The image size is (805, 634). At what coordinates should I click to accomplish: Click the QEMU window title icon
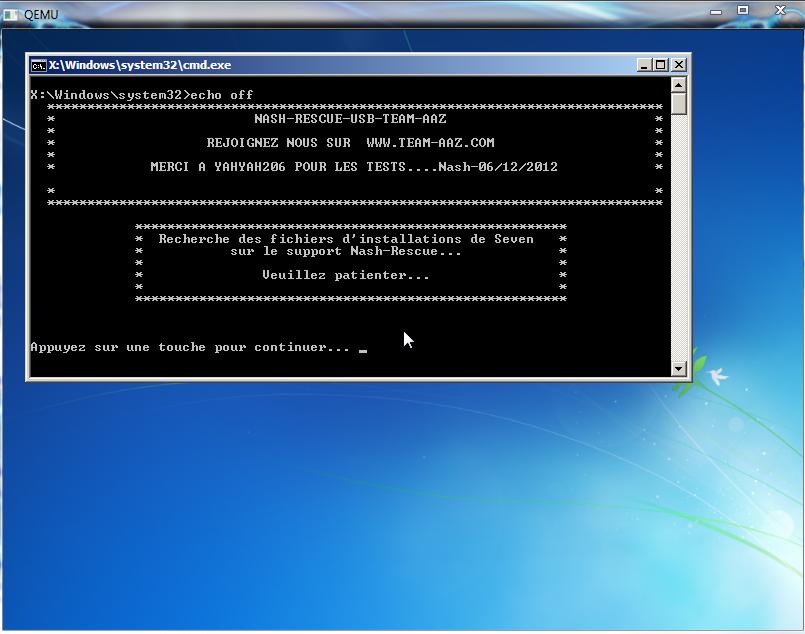pos(11,15)
